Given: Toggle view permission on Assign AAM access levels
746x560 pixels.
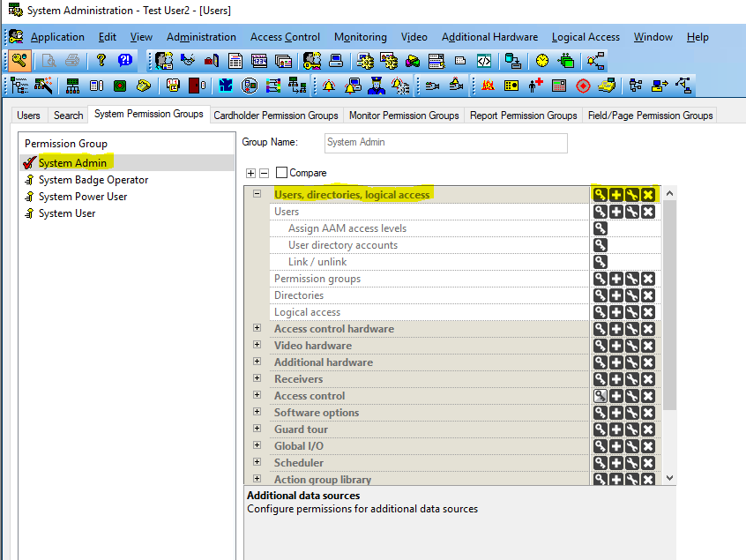Looking at the screenshot, I should click(600, 228).
